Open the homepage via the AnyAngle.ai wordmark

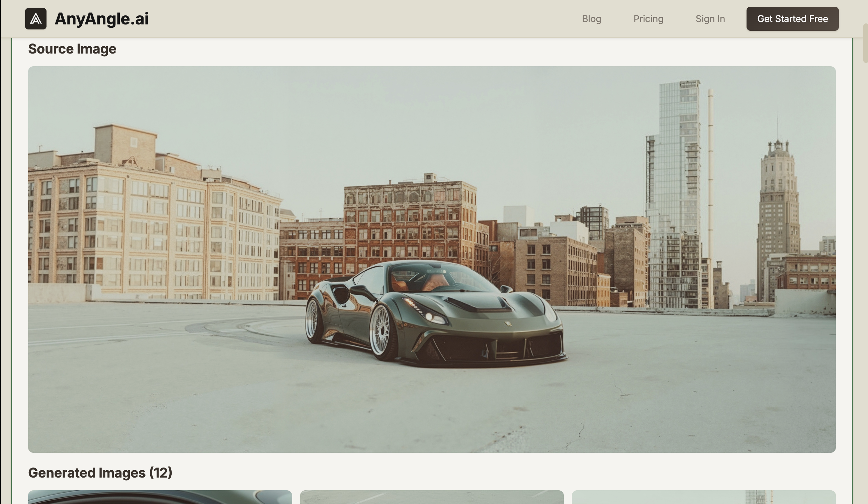(102, 19)
